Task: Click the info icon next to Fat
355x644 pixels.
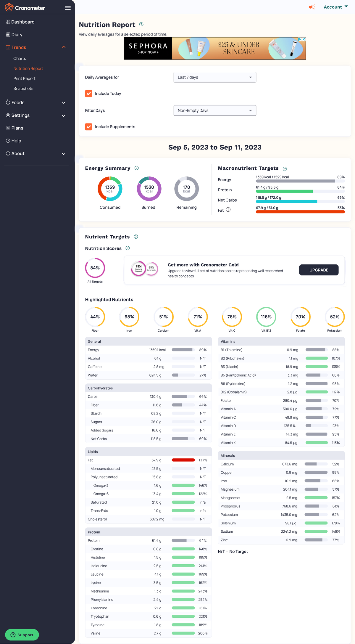Action: (x=228, y=210)
